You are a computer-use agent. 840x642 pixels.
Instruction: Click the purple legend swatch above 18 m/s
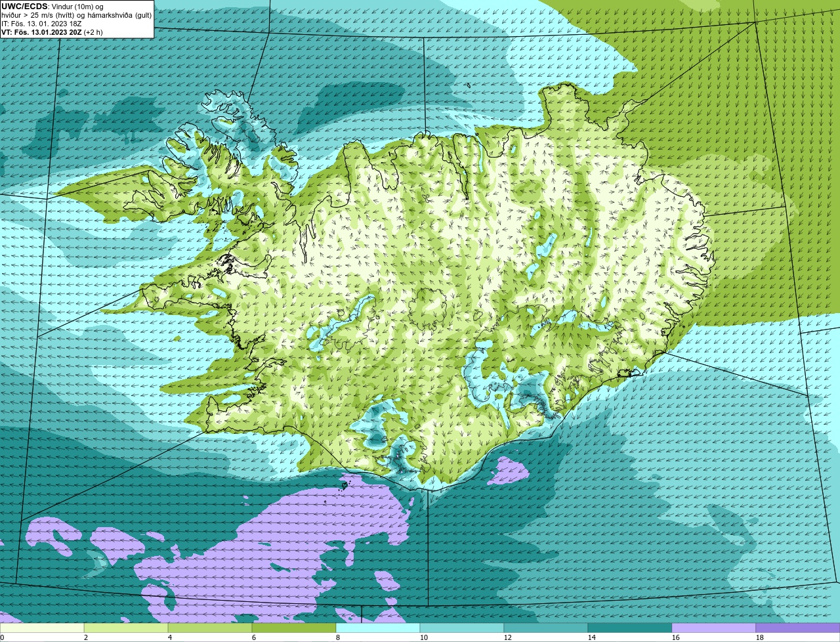tap(798, 628)
